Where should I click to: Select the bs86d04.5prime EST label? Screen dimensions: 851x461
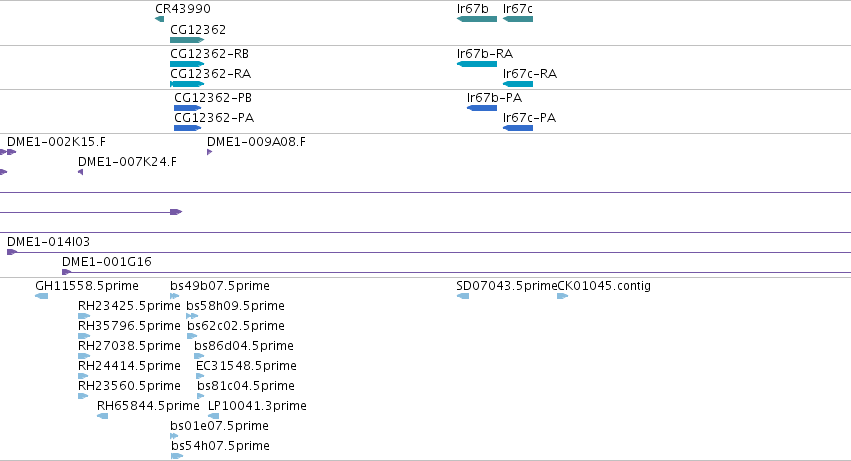tap(244, 346)
